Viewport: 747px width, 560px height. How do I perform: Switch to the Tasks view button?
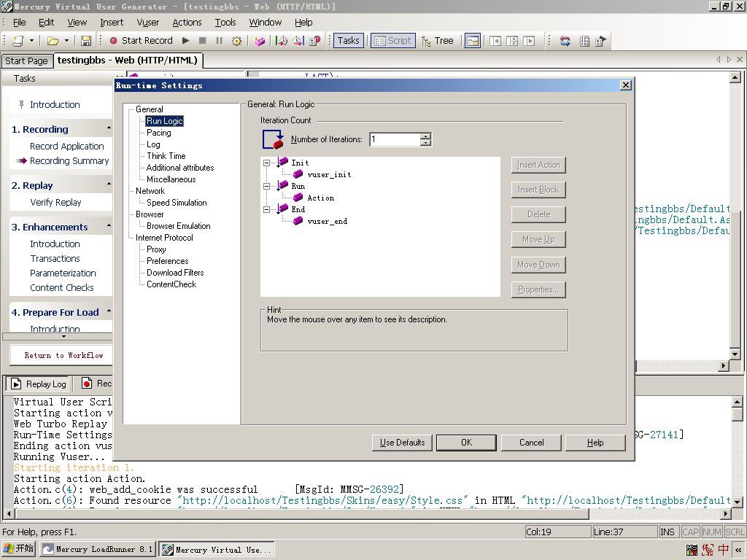point(349,41)
